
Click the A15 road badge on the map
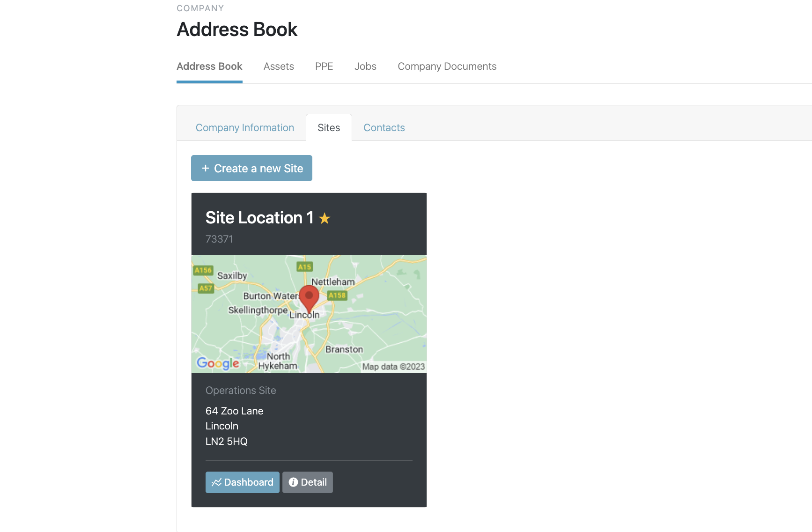pyautogui.click(x=304, y=267)
